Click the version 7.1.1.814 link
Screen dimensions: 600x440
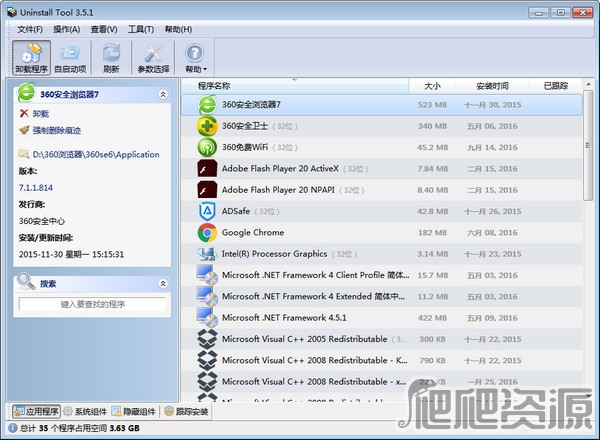coord(36,188)
